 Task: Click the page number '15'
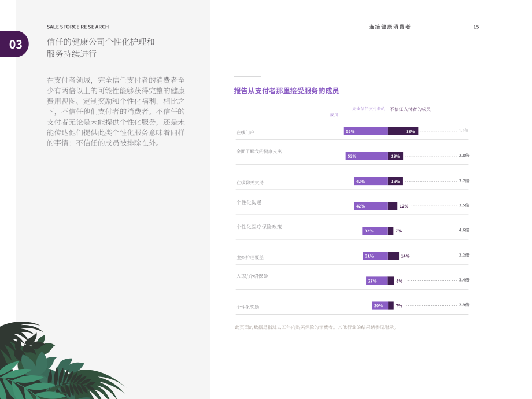click(x=476, y=27)
